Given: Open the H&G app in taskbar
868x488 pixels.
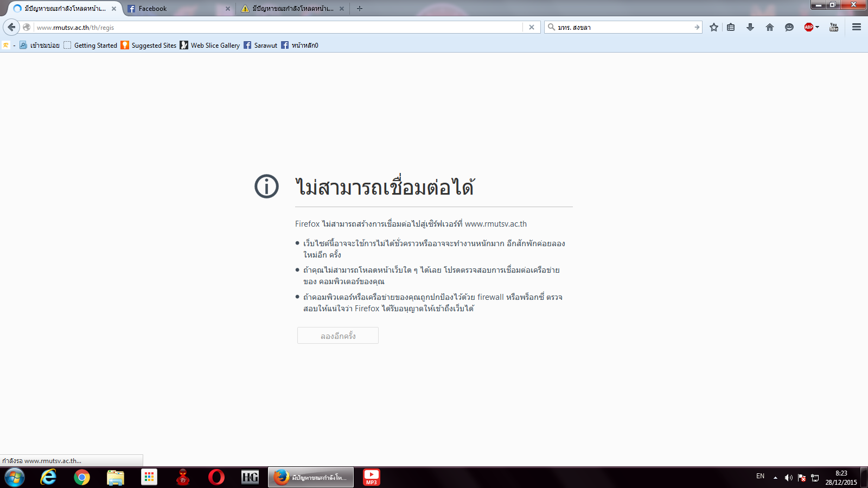Looking at the screenshot, I should (250, 478).
